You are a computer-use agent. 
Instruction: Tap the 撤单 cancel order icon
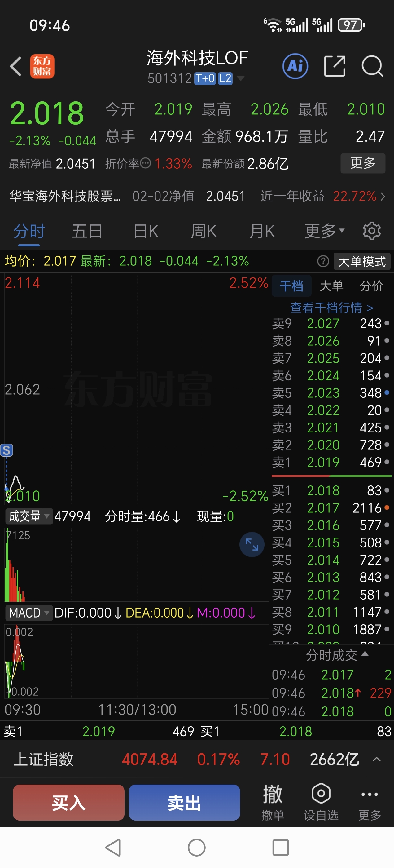coord(273,803)
